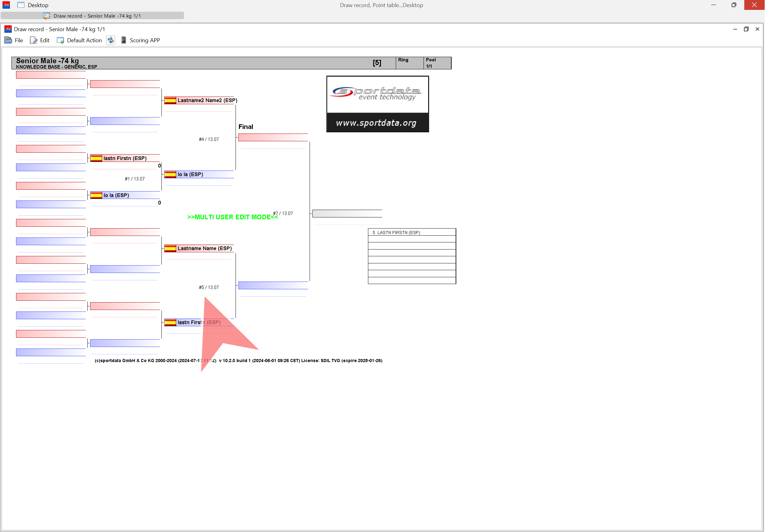Viewport: 773px width, 532px height.
Task: Click match label #1 / 13.07
Action: pyautogui.click(x=135, y=179)
